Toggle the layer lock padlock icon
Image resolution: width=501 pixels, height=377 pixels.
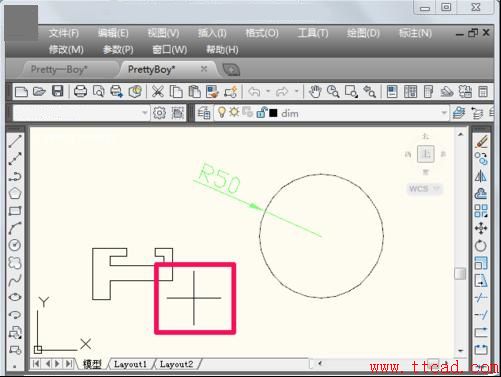(x=261, y=113)
